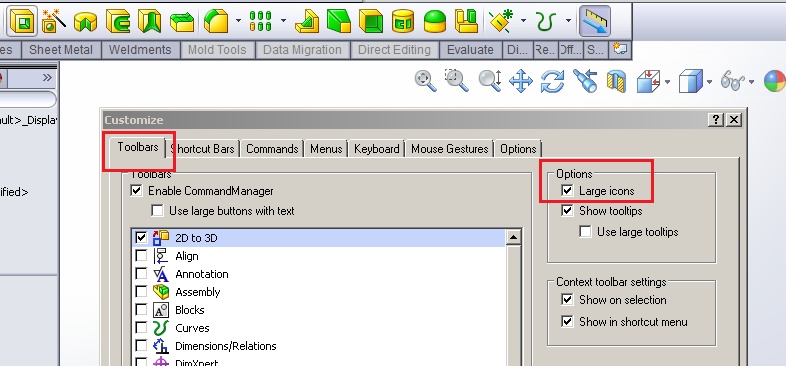Viewport: 786px width, 366px height.
Task: Enable Use large buttons with text
Action: (157, 211)
